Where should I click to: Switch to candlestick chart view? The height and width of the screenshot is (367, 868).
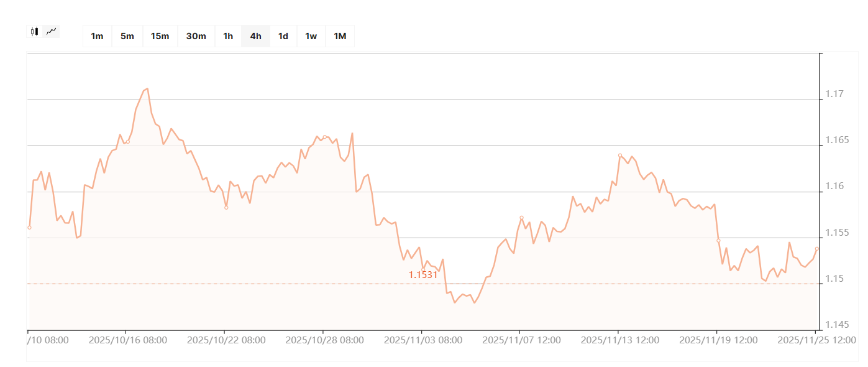click(x=35, y=31)
